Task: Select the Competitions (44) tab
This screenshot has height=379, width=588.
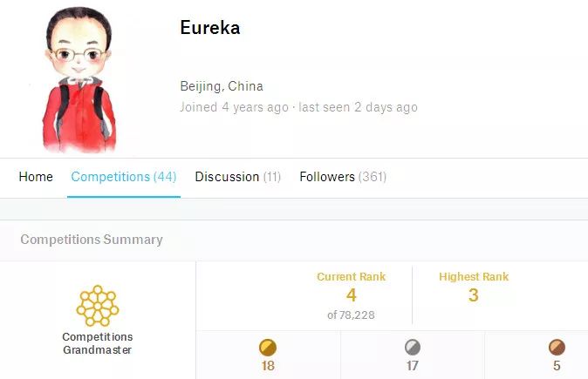Action: 124,177
